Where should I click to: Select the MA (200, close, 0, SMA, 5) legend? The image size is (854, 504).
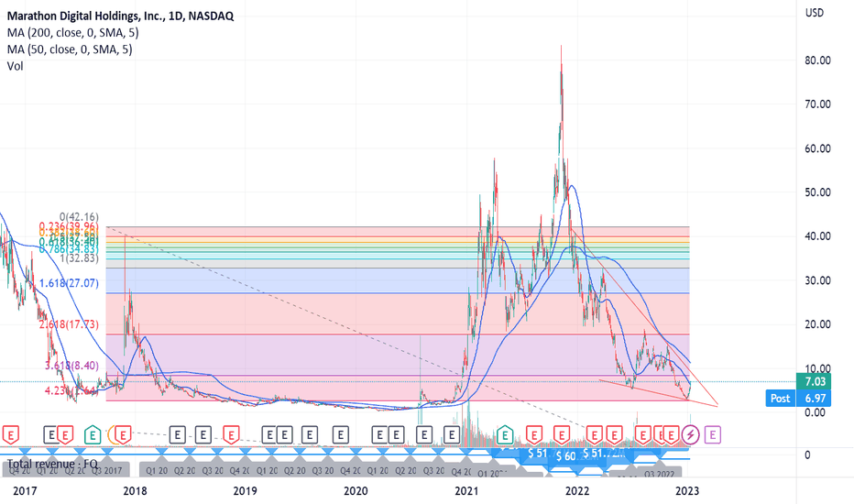pyautogui.click(x=73, y=33)
